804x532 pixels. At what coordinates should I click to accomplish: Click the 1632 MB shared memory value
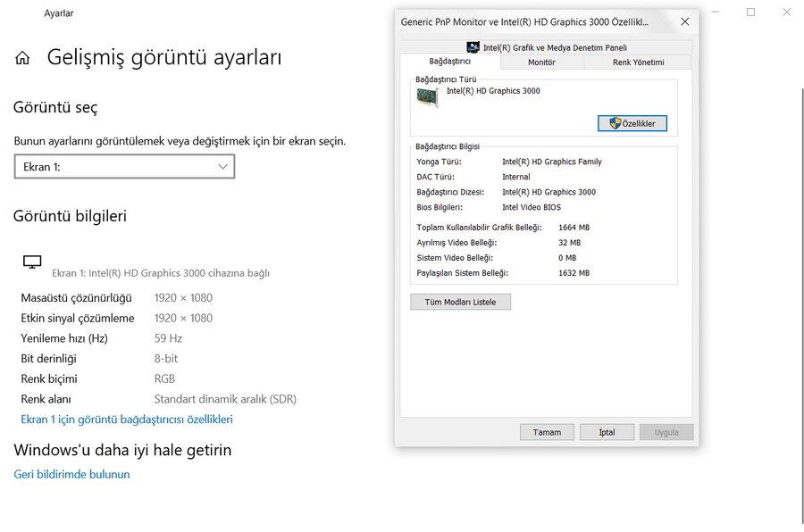pyautogui.click(x=574, y=273)
